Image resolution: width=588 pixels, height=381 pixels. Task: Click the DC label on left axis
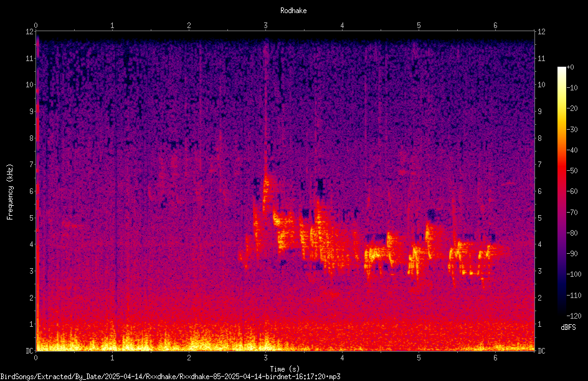(30, 350)
